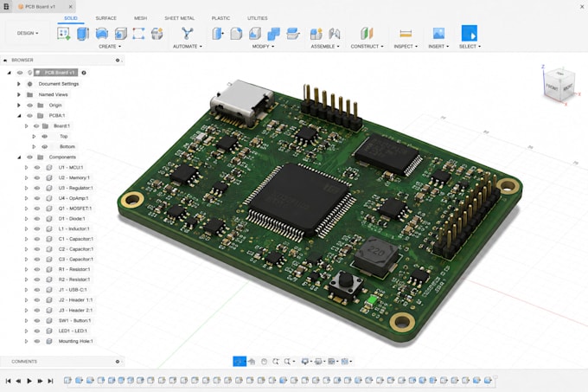Click the Joint tool icon
588x392 pixels.
pos(334,34)
